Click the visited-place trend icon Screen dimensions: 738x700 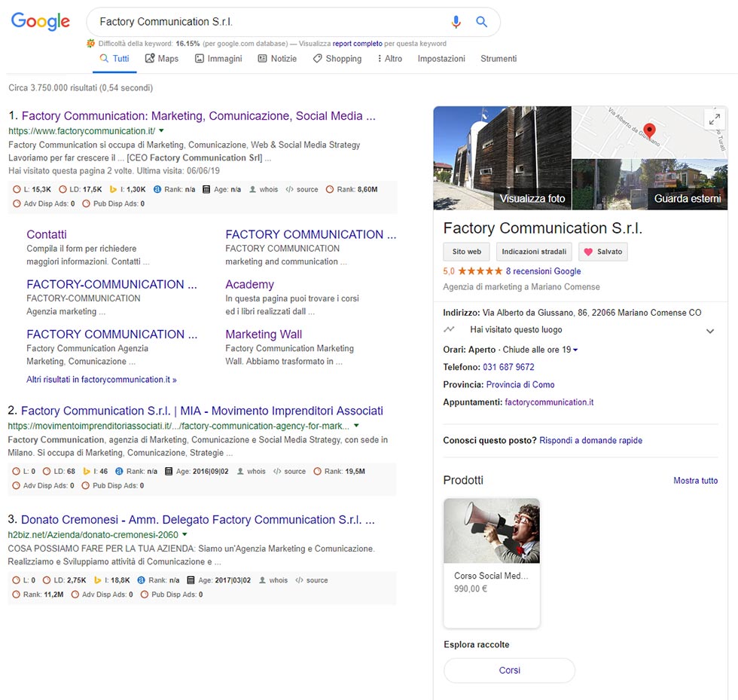tap(449, 329)
